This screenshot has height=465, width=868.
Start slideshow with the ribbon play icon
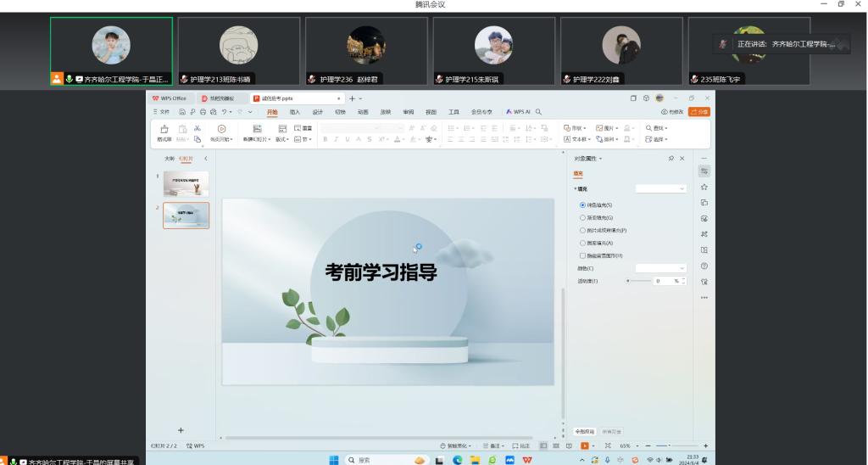pyautogui.click(x=221, y=128)
